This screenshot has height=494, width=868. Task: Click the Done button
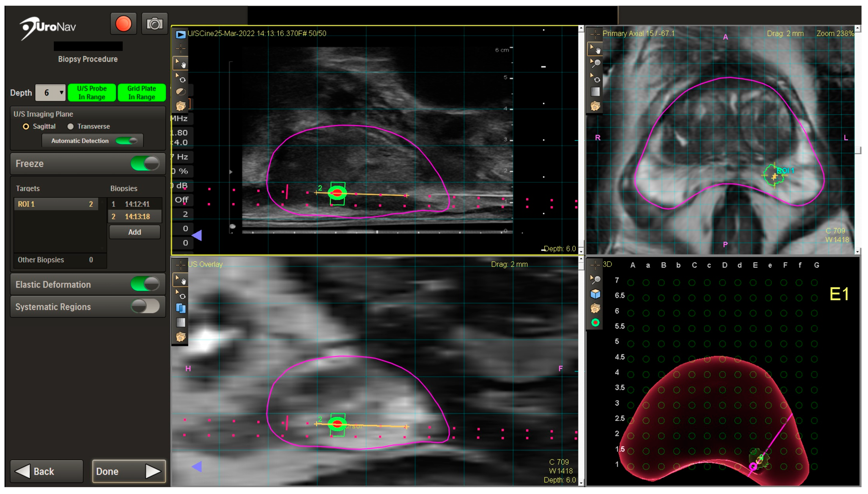pos(129,471)
